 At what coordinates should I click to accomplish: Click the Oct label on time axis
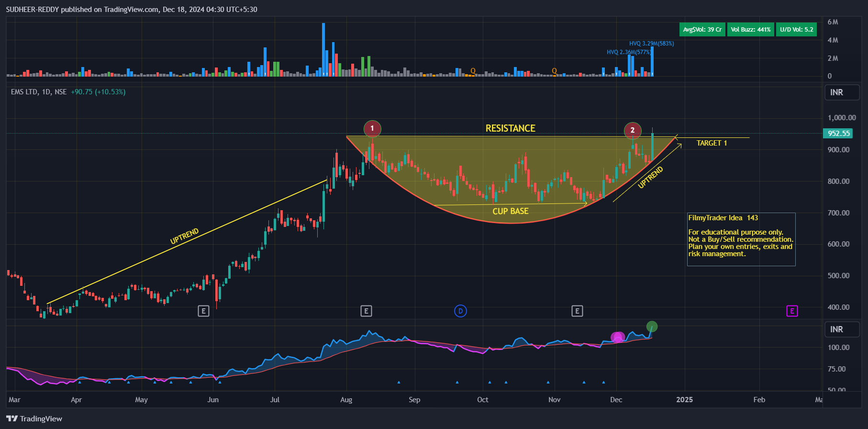(x=483, y=400)
